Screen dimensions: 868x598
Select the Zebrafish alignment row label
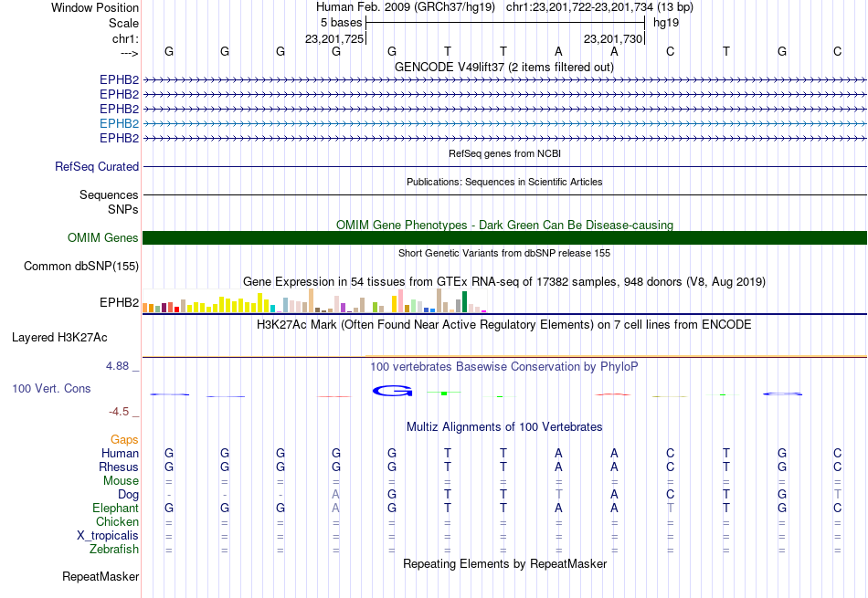coord(114,550)
